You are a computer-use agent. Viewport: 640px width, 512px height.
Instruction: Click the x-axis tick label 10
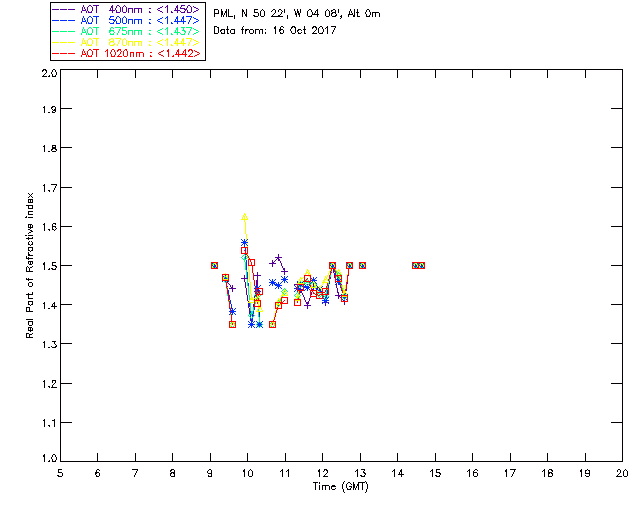click(247, 473)
